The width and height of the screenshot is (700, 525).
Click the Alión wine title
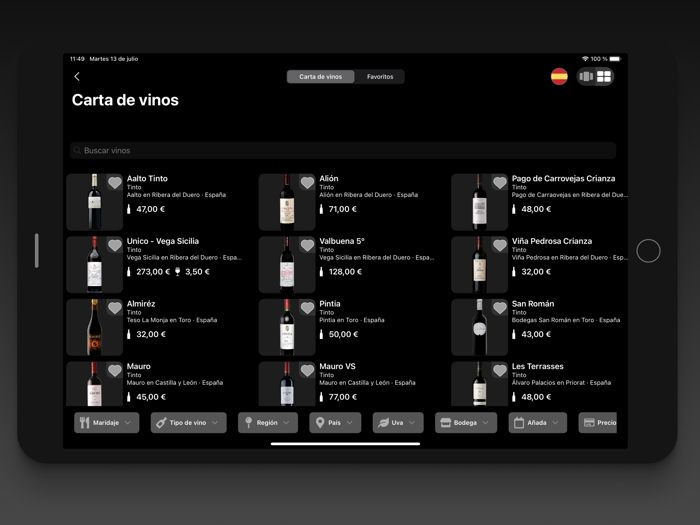(329, 178)
